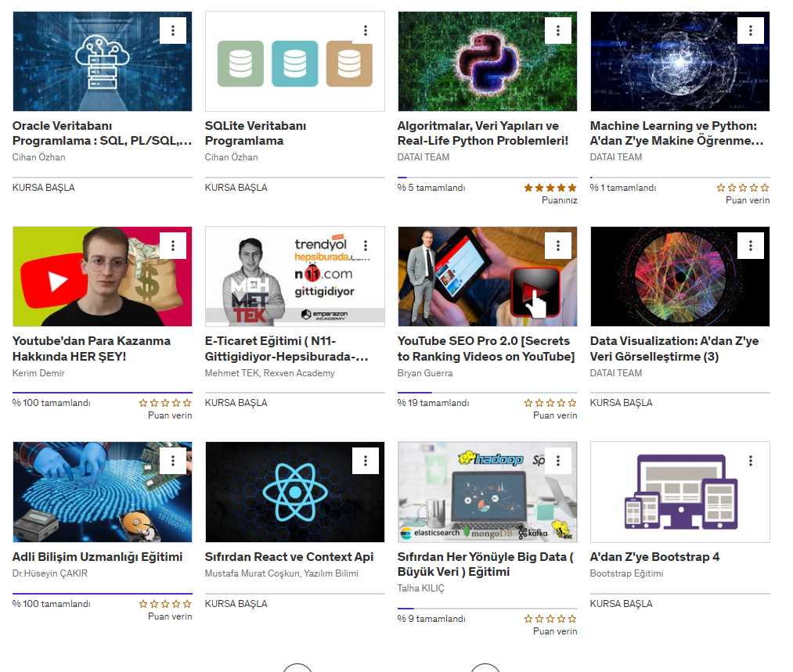
Task: Click instructor name Talha KILIÇ
Action: click(421, 588)
